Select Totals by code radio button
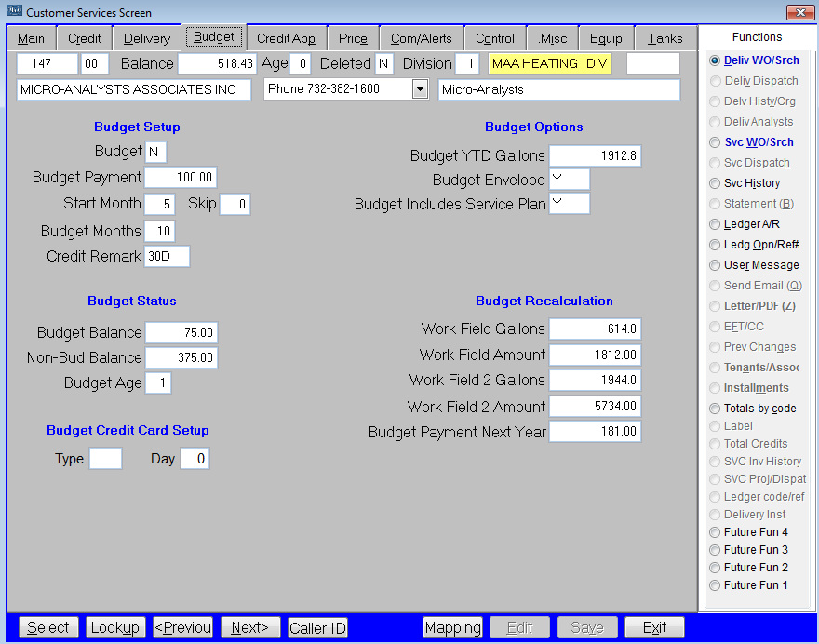This screenshot has height=644, width=819. pos(715,409)
